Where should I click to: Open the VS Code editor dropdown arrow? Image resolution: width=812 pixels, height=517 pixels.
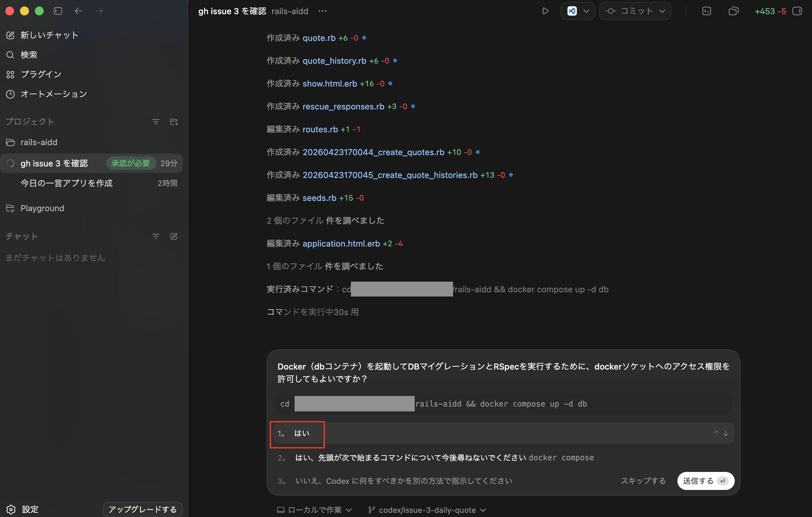point(586,11)
